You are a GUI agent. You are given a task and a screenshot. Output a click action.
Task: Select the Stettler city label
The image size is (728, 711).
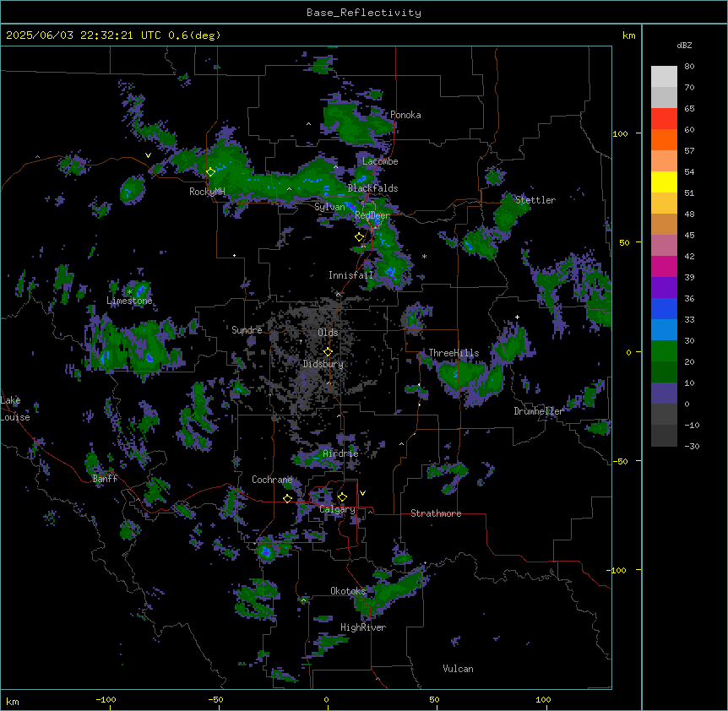[x=535, y=200]
